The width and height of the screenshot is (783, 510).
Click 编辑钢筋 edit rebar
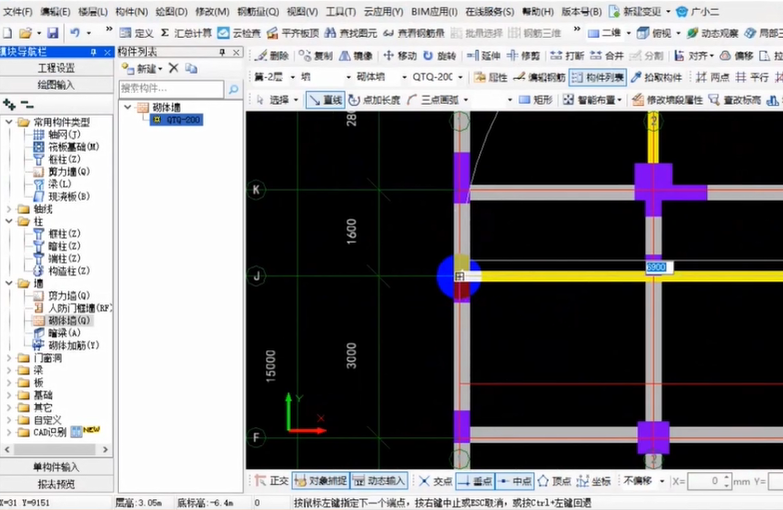click(540, 77)
